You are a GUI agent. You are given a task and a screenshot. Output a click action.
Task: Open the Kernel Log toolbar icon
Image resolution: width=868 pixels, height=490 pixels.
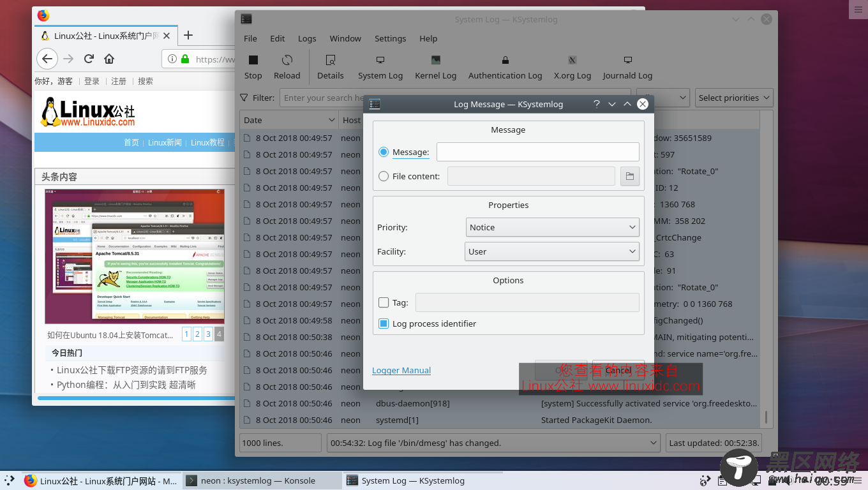(435, 66)
